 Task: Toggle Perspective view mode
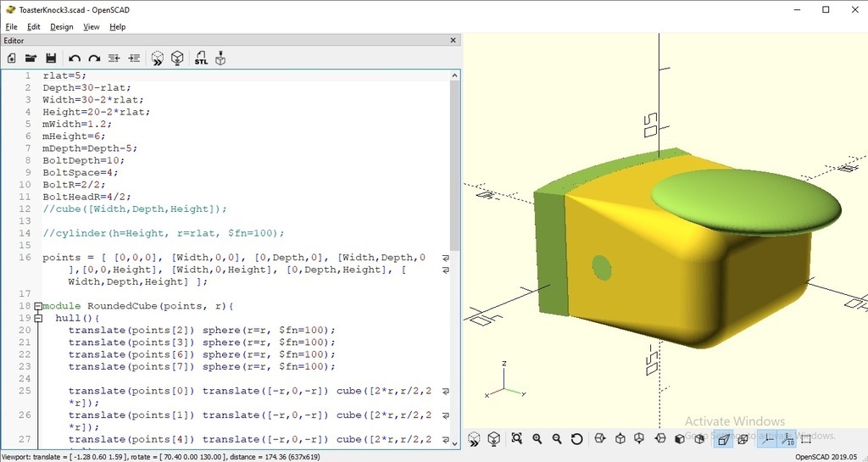pos(722,438)
